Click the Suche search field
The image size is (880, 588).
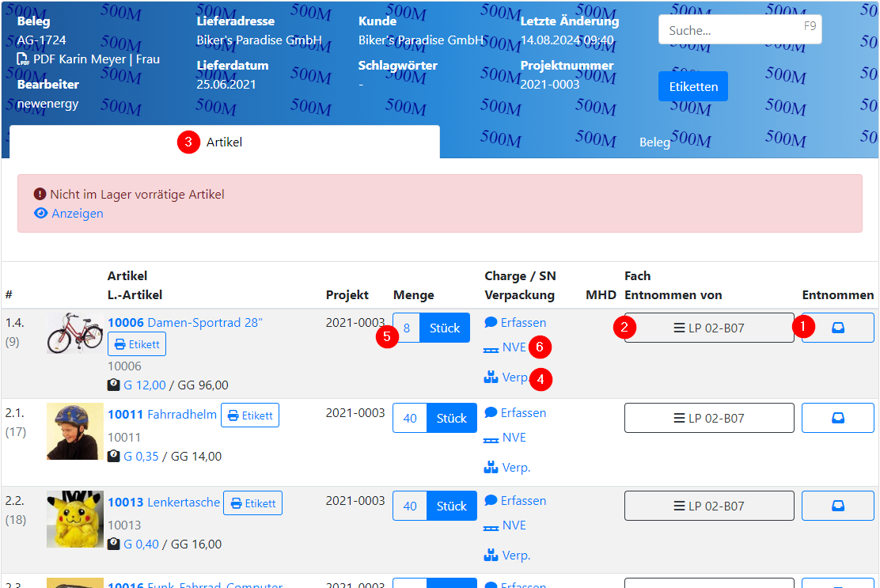click(x=731, y=30)
